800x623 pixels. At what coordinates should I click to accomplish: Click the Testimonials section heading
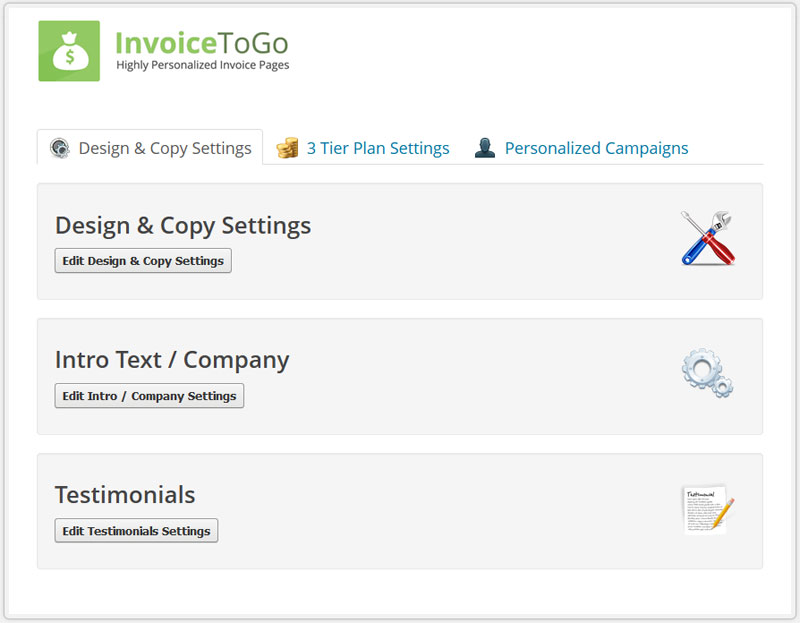(125, 495)
